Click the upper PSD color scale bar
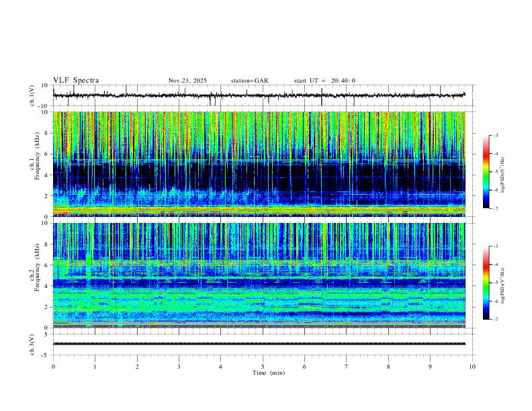The image size is (532, 411). tap(486, 172)
